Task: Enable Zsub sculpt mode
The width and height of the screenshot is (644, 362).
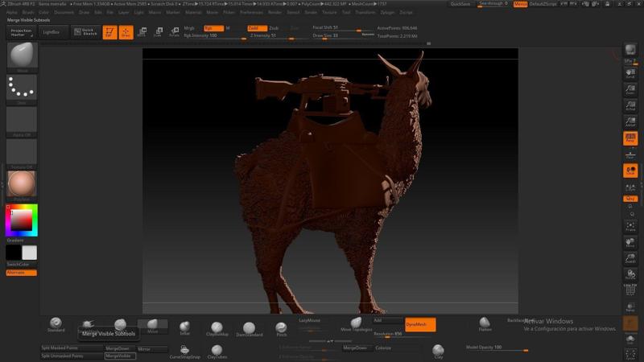Action: coord(274,28)
